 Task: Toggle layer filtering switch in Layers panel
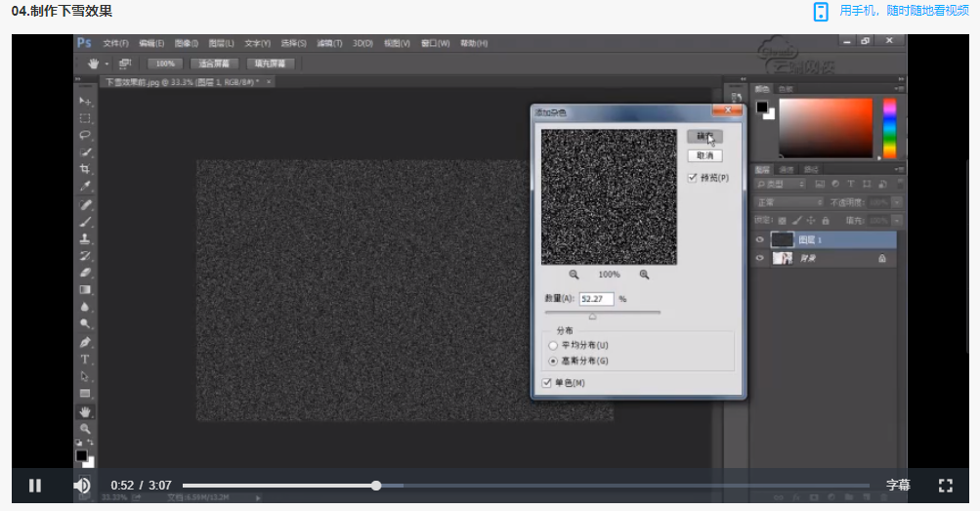[900, 185]
